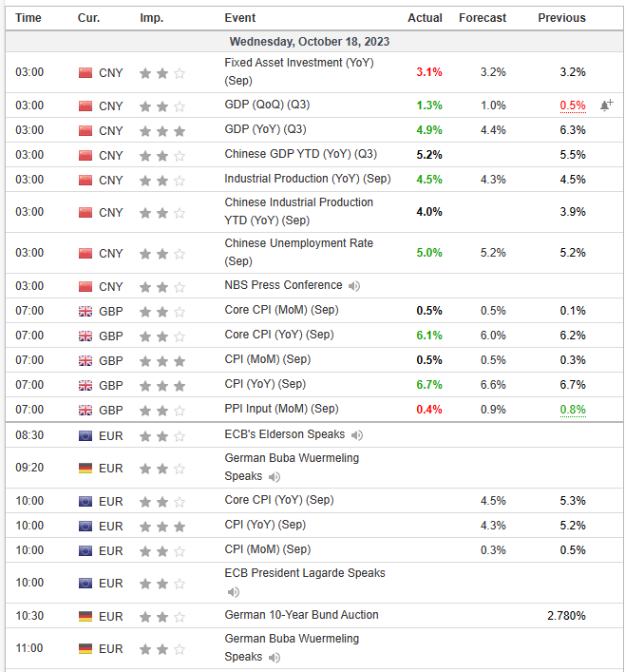Viewport: 625px width, 672px height.
Task: Click importance stars for GDP (YoY) (Q3)
Action: 161,130
